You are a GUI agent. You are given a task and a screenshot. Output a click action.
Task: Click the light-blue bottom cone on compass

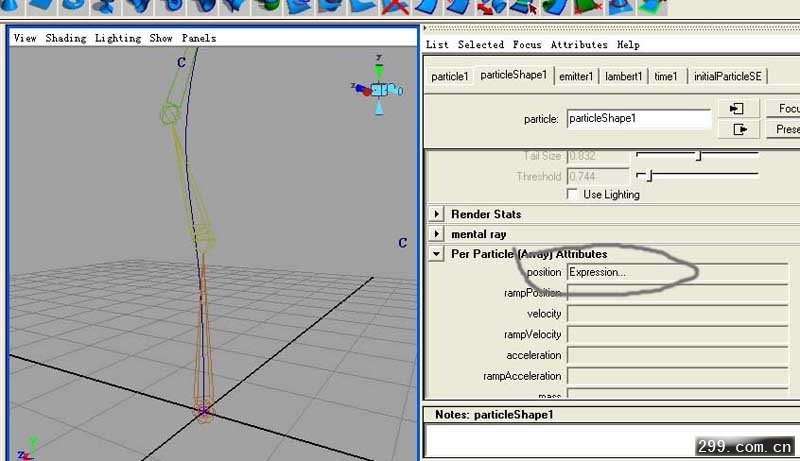point(379,109)
